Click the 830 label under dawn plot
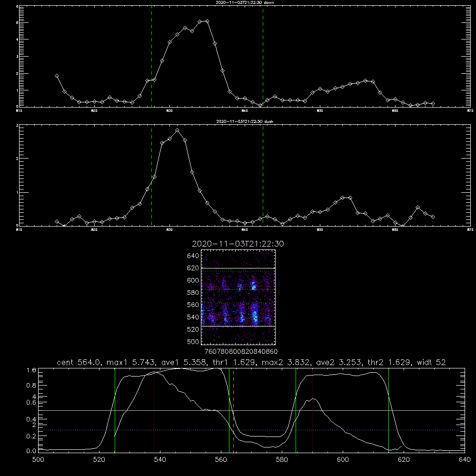Screen dimensions: 476x476 tap(169, 111)
